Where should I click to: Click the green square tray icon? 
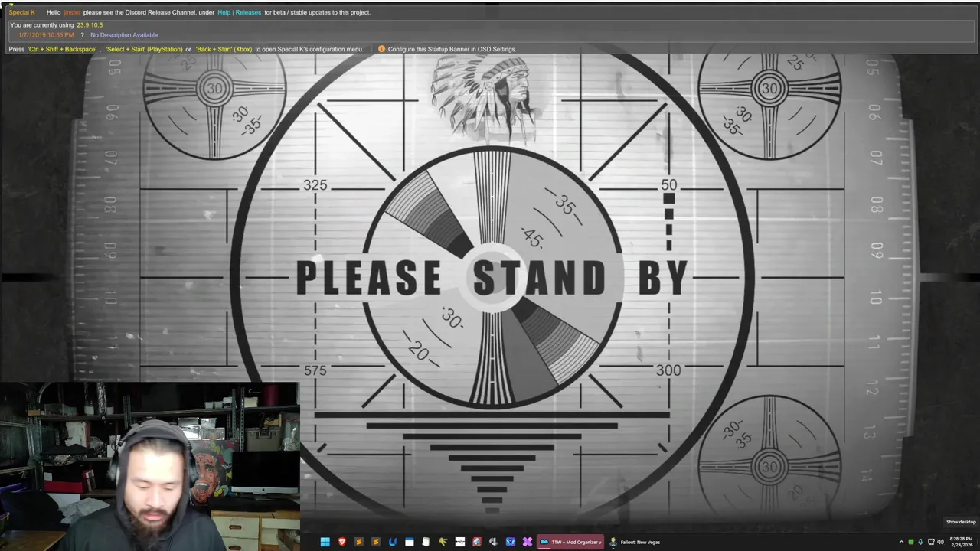click(911, 542)
